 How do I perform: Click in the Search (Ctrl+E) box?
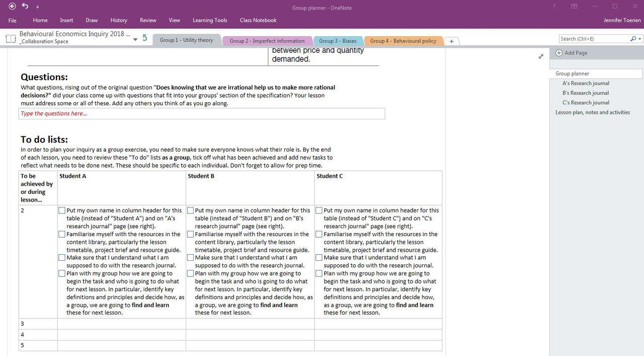[594, 39]
